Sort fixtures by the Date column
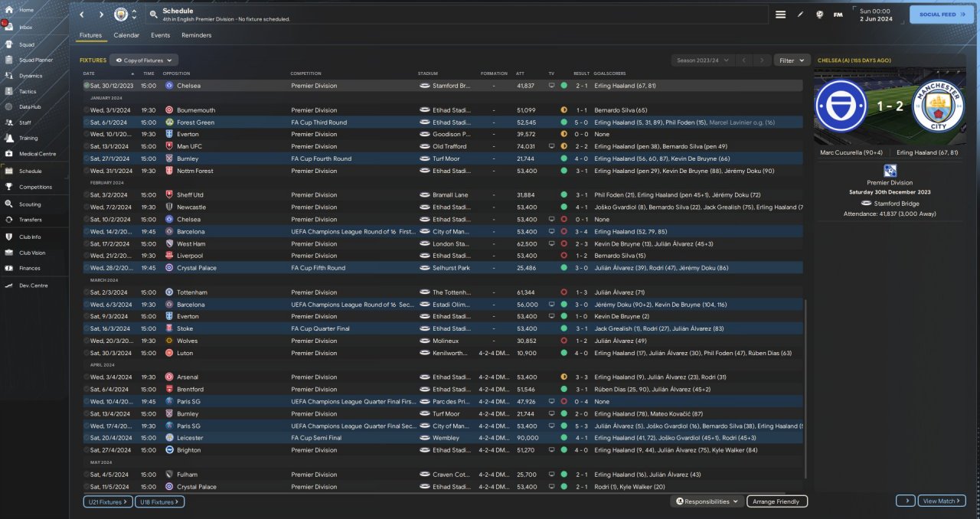Viewport: 980px width, 519px height. tap(89, 73)
